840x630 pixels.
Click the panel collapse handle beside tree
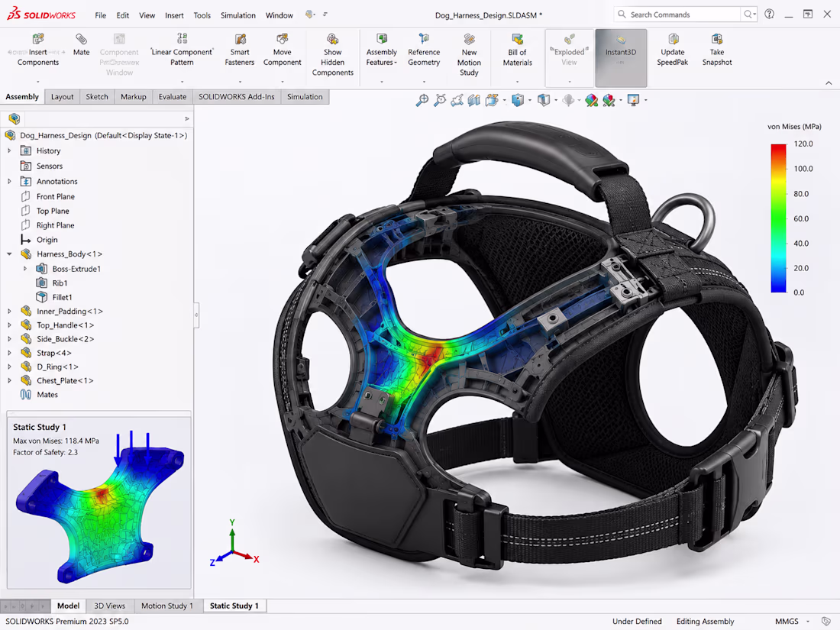pos(196,315)
